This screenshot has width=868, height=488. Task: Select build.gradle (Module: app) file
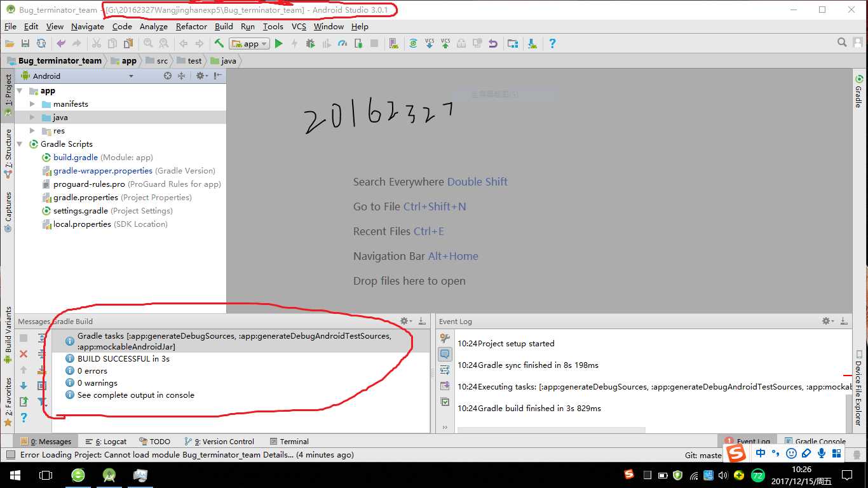click(97, 158)
